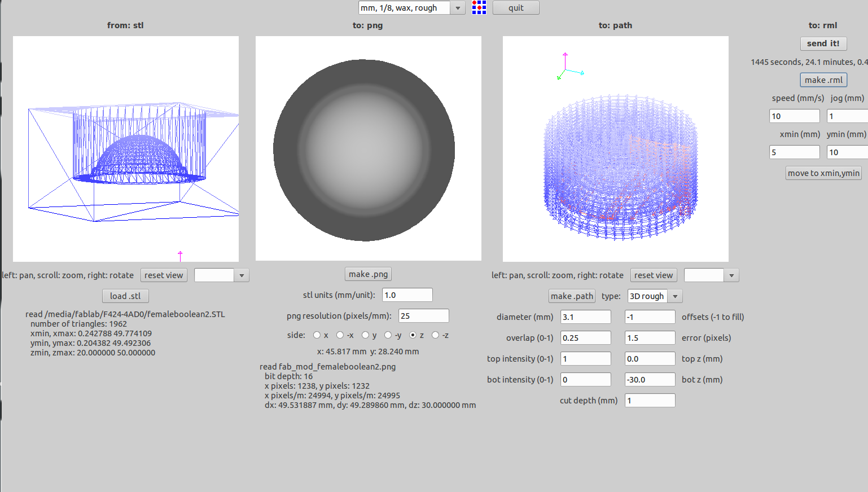Focus the bot z (mm) field
This screenshot has width=868, height=492.
(650, 380)
